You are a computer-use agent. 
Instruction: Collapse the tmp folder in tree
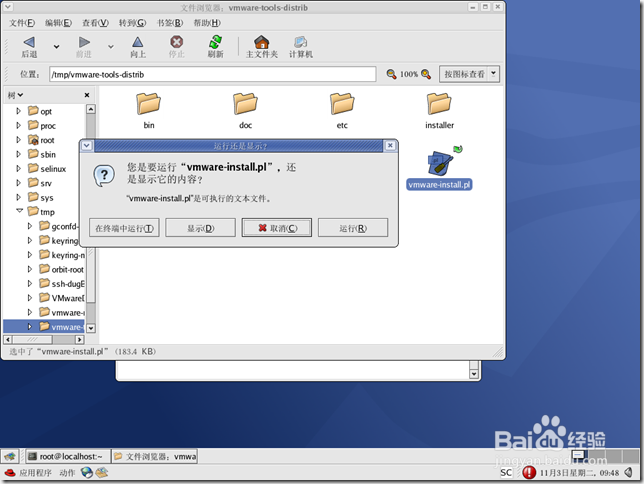coord(19,211)
